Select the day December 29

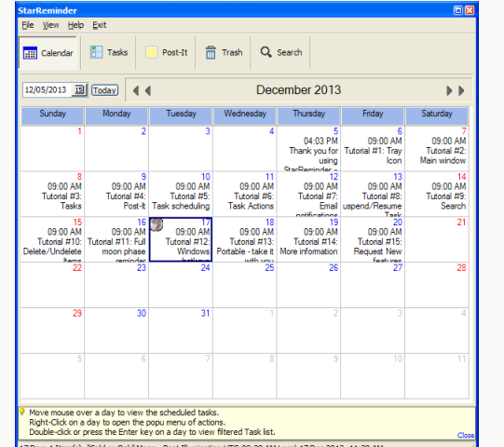52,331
